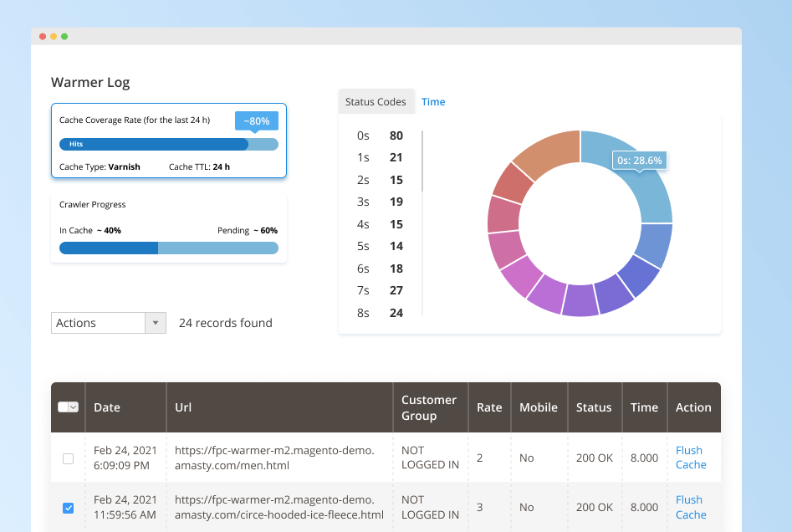
Task: Click the time list scrollbar
Action: [x=422, y=161]
